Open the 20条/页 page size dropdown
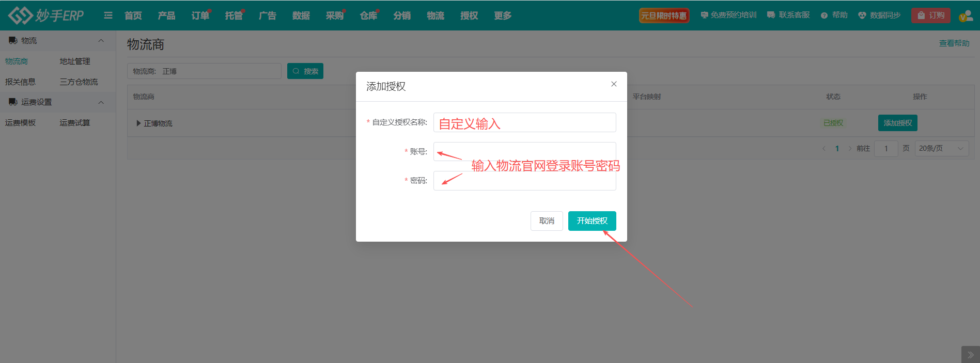This screenshot has height=363, width=980. pyautogui.click(x=941, y=149)
